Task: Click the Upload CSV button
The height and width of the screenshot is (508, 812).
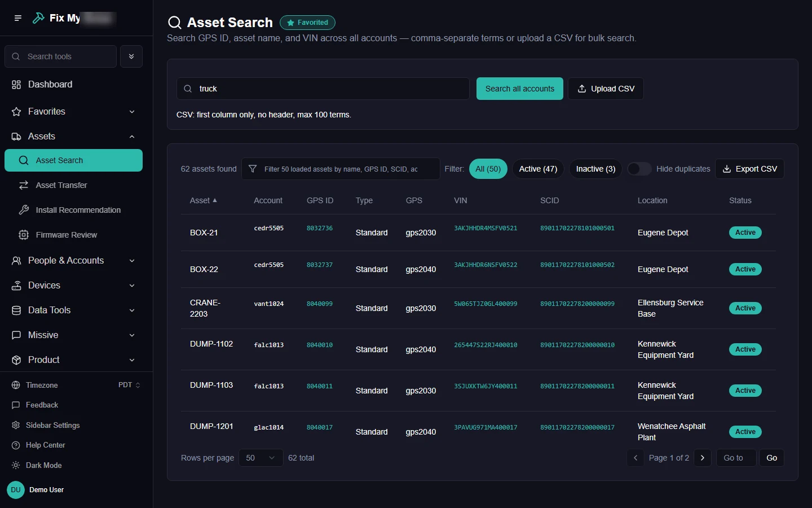Action: [606, 89]
